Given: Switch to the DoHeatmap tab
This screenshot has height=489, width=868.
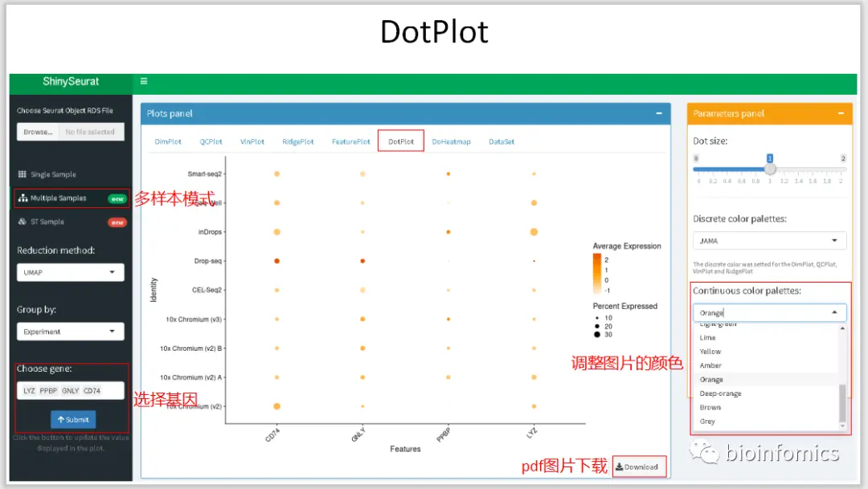Looking at the screenshot, I should coord(451,141).
